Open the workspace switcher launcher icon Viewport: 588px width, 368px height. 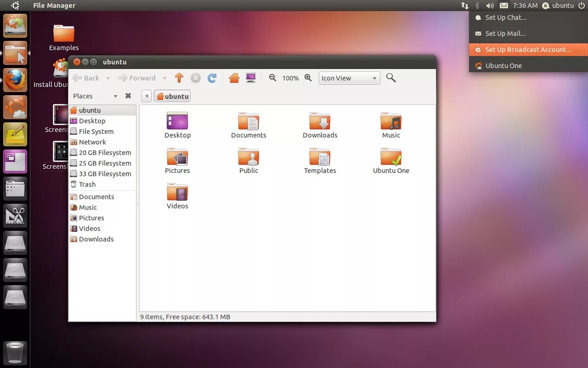pyautogui.click(x=15, y=161)
